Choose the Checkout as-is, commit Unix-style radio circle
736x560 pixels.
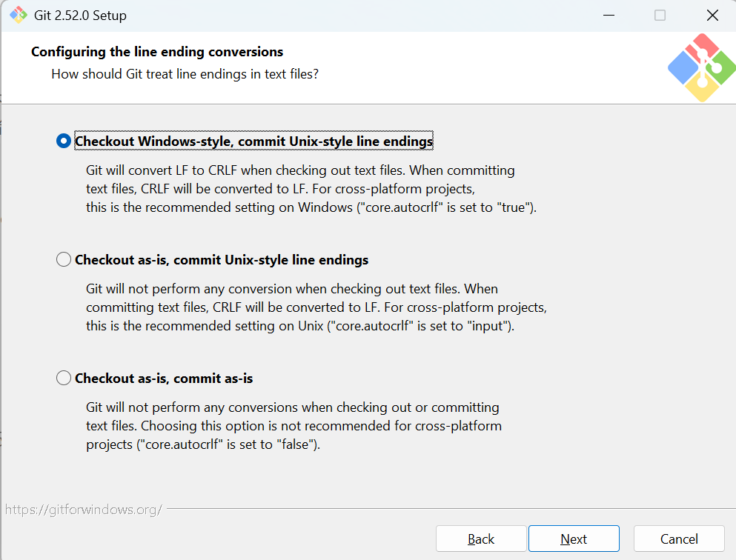tap(63, 259)
